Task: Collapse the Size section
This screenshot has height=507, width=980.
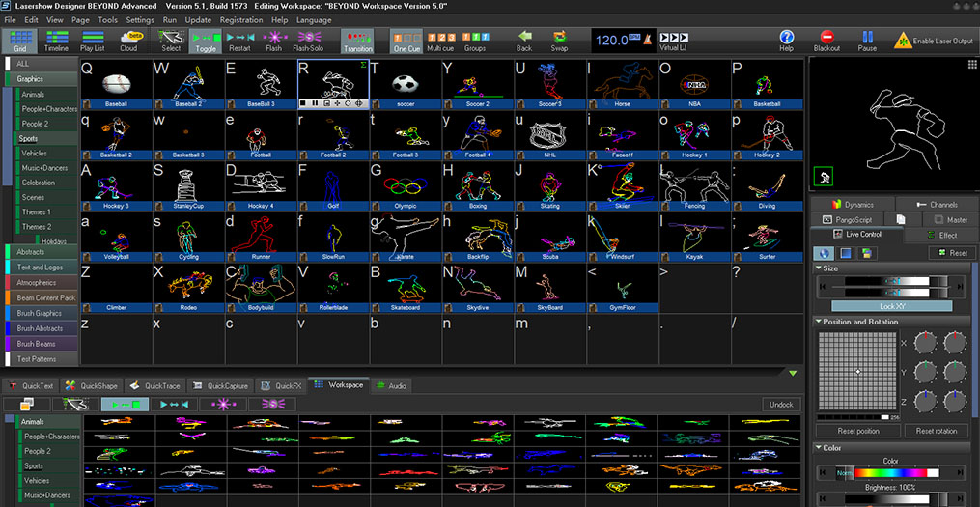Action: [820, 268]
